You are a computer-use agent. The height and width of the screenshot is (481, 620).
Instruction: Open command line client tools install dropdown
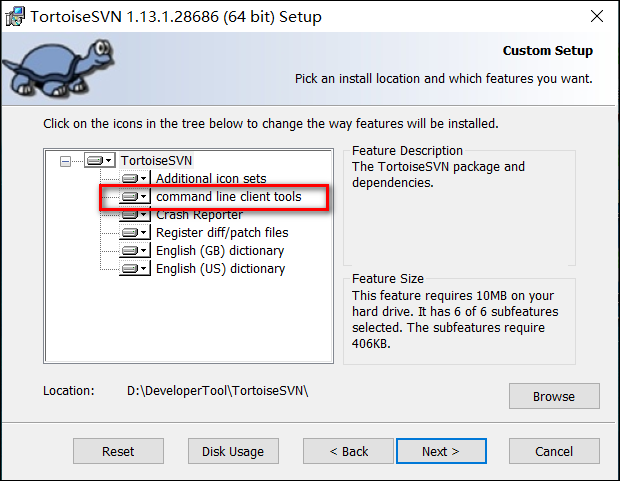(135, 197)
